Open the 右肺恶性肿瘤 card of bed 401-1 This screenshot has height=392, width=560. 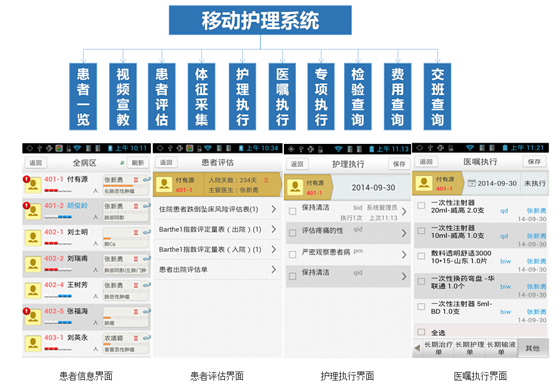126,185
